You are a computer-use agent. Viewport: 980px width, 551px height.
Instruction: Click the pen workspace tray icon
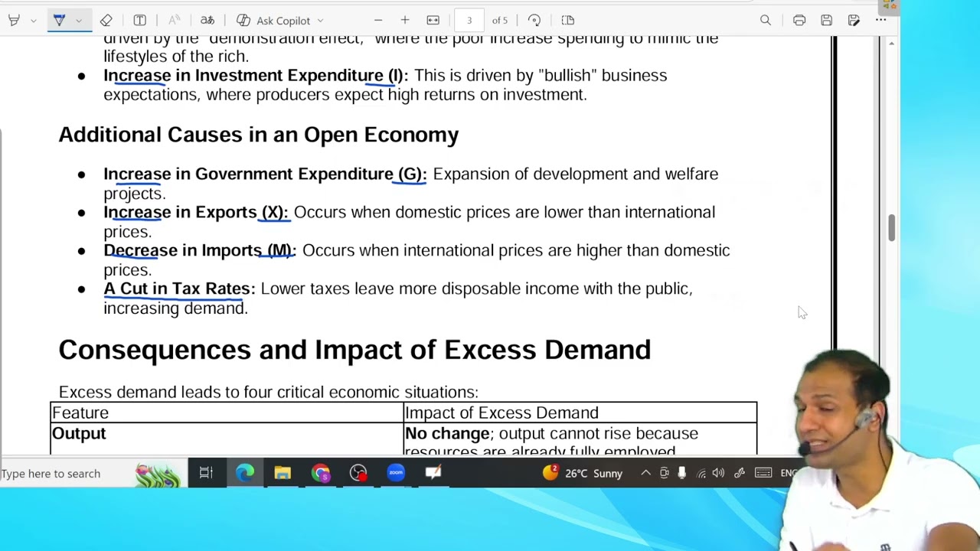pos(740,474)
